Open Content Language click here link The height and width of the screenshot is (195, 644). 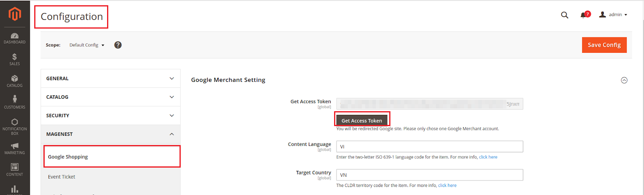pos(488,157)
